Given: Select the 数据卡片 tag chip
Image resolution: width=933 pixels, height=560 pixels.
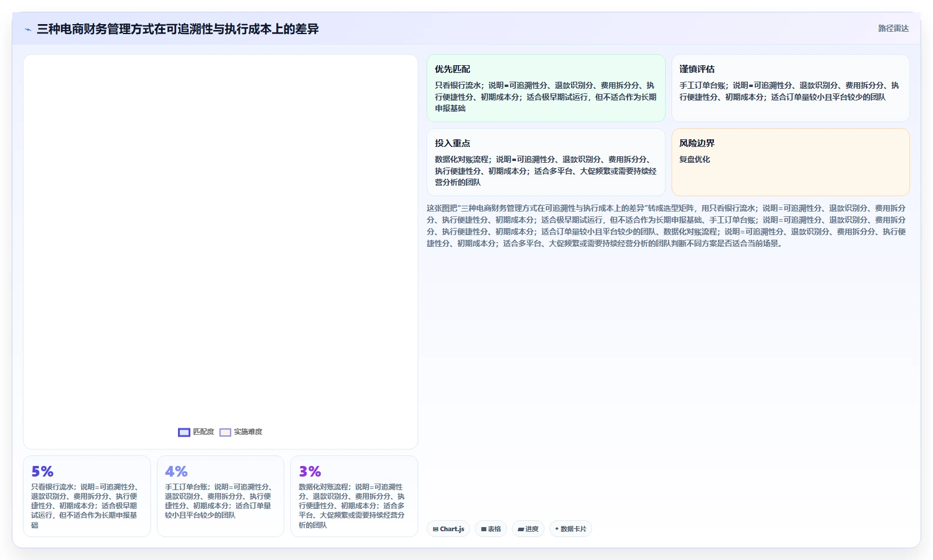Looking at the screenshot, I should coord(570,529).
